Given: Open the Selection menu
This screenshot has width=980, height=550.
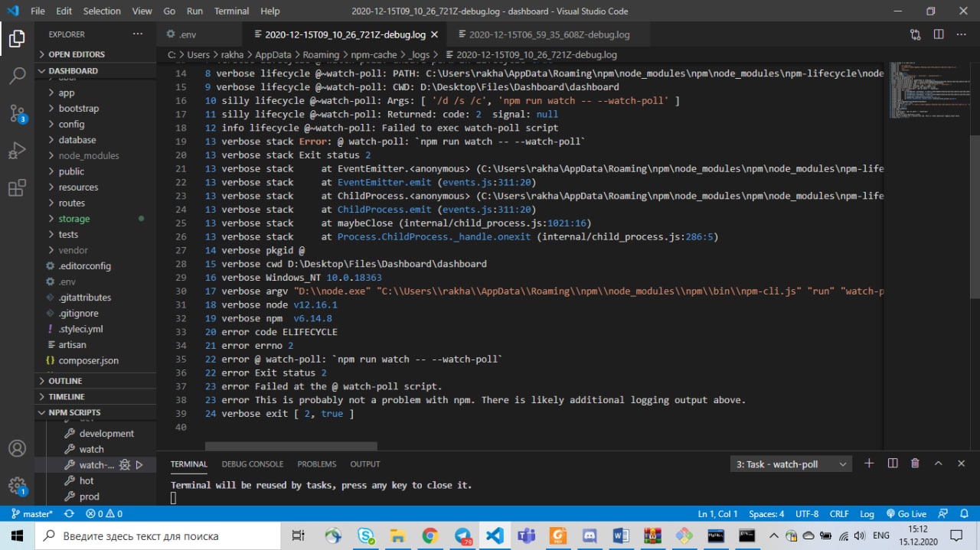Looking at the screenshot, I should coord(102,11).
